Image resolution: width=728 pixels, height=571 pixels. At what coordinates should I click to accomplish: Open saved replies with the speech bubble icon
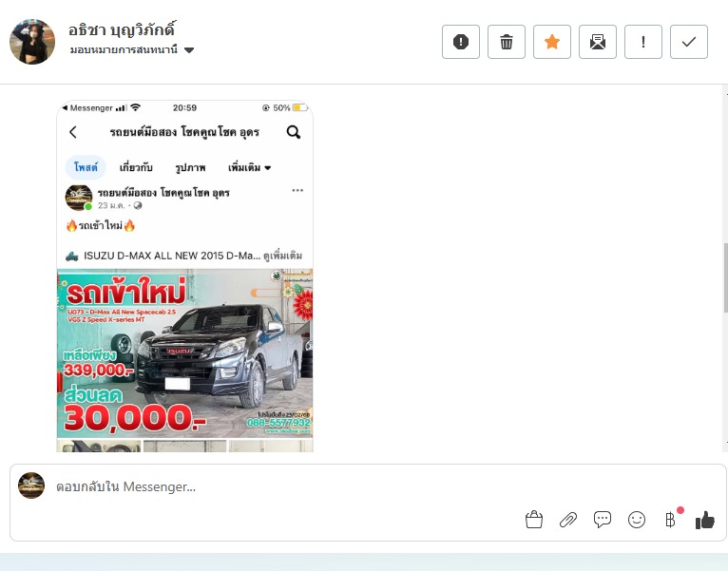point(603,520)
